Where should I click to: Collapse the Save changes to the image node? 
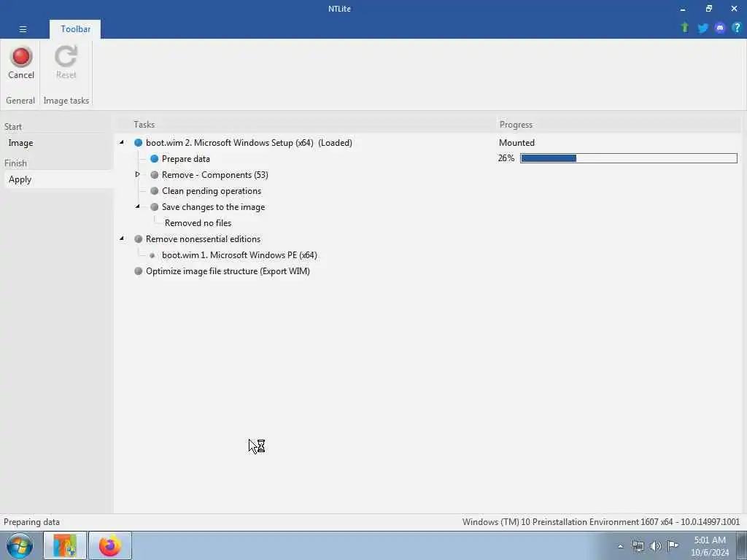tap(138, 206)
